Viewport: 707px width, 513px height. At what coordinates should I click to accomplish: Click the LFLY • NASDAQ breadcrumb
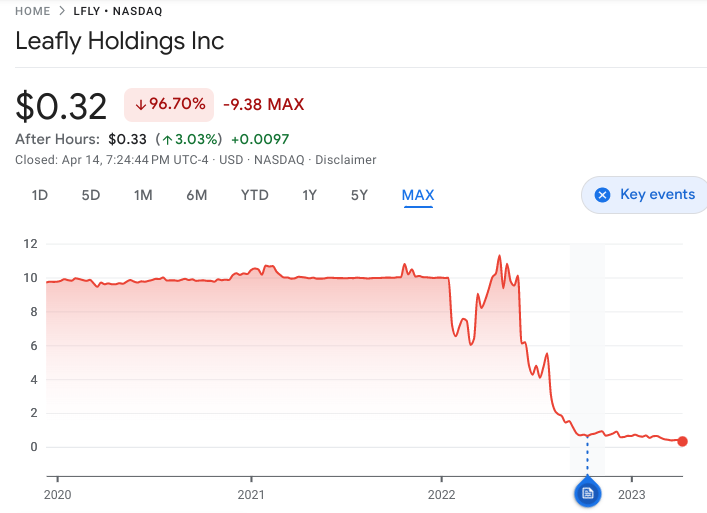[118, 11]
